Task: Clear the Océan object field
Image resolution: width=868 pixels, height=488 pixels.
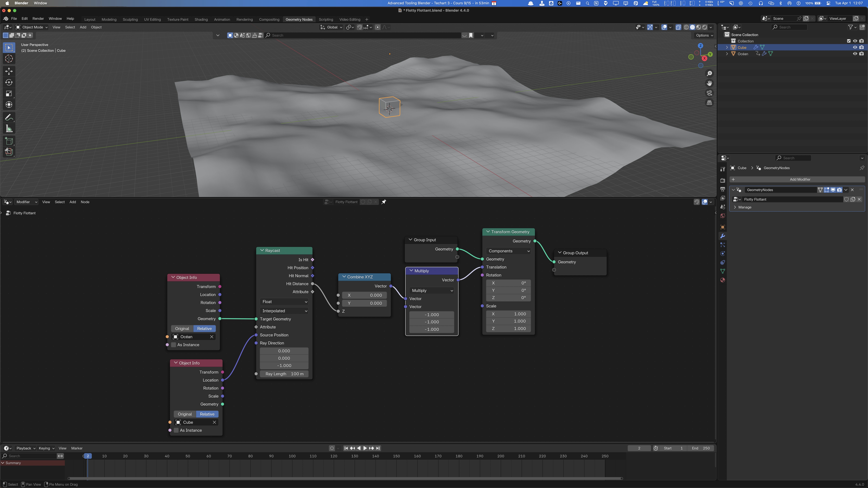Action: 212,337
